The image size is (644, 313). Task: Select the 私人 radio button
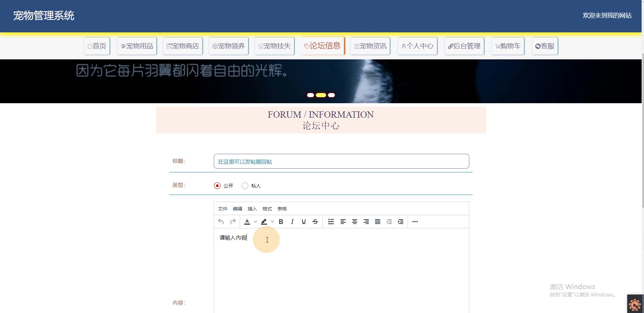245,186
